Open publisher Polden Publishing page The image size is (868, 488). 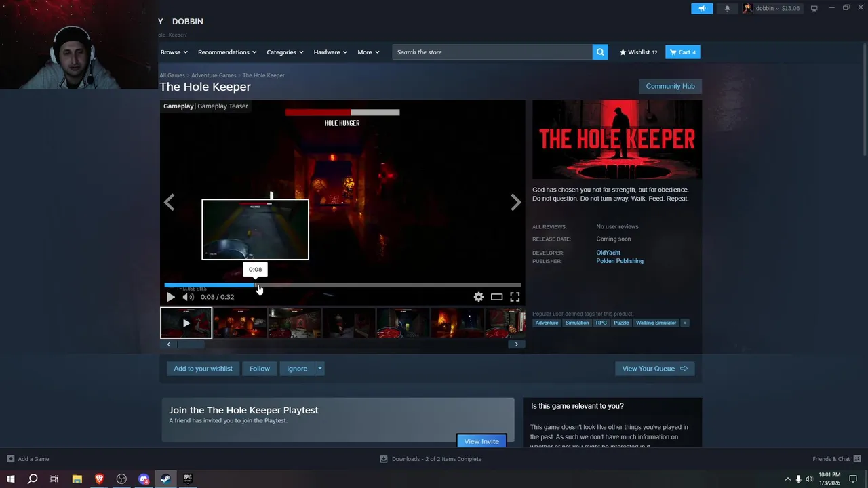[x=620, y=261]
